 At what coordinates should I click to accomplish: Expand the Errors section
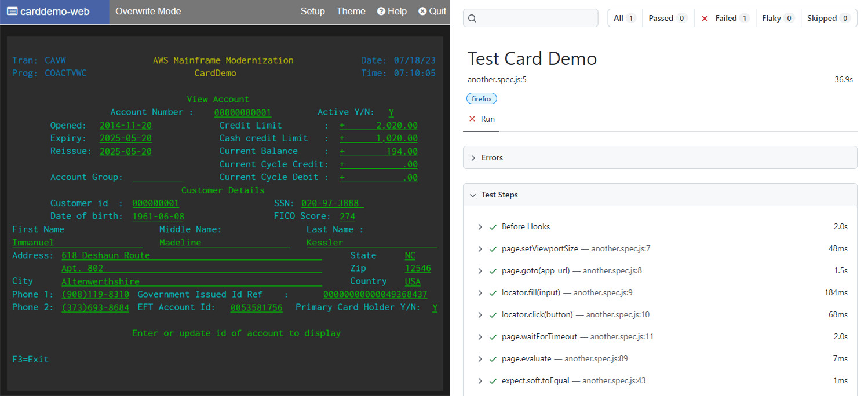660,157
